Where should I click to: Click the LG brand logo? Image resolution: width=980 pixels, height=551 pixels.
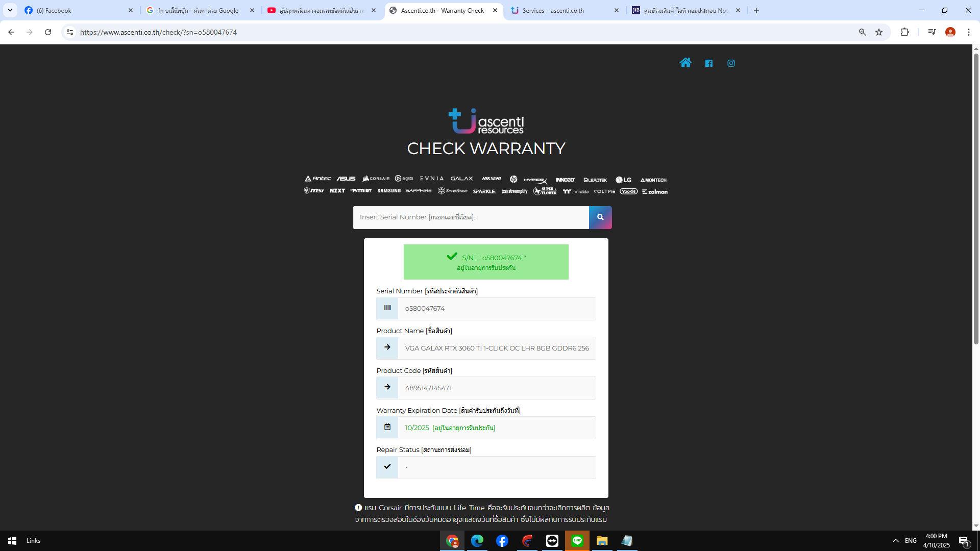(623, 180)
